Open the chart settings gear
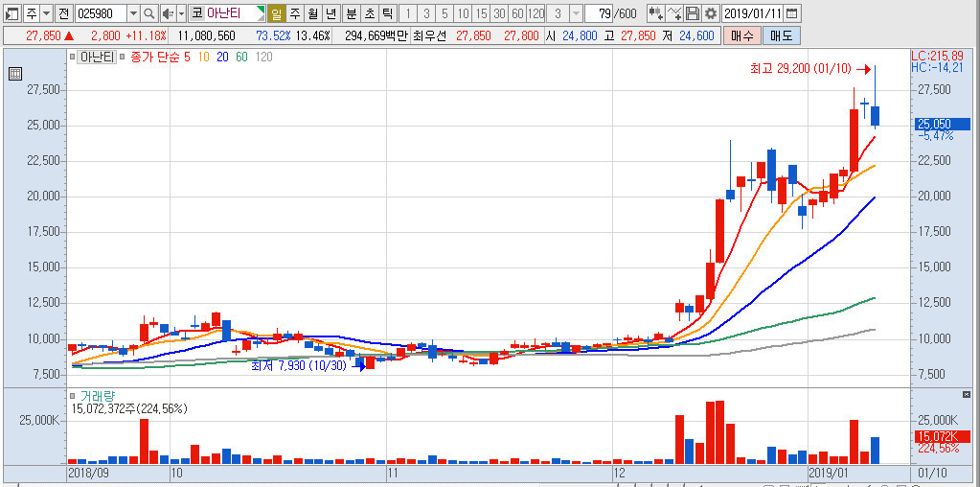This screenshot has height=487, width=980. tap(711, 13)
